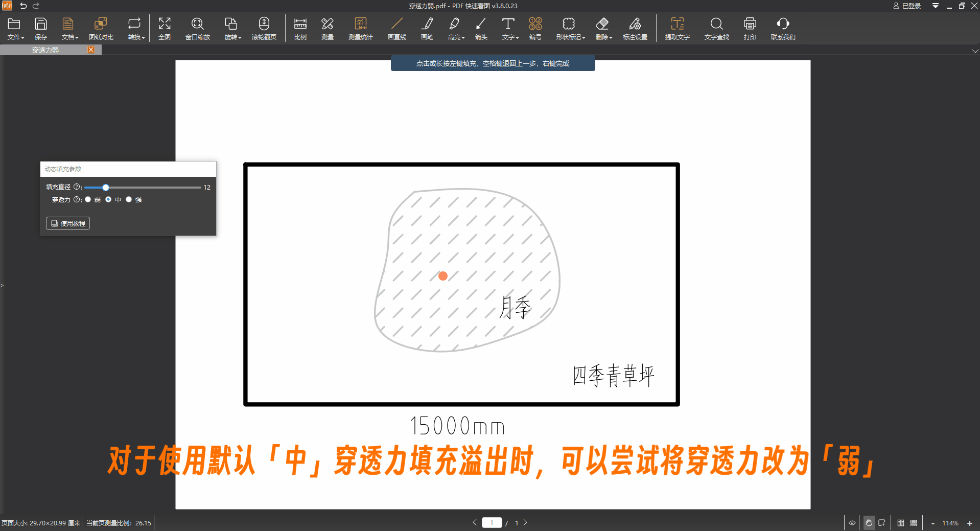Switch to the 穿透力弱 document tab

(45, 50)
